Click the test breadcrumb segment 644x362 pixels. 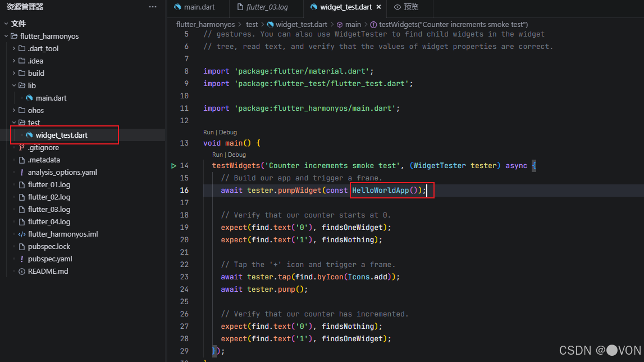[x=252, y=24]
